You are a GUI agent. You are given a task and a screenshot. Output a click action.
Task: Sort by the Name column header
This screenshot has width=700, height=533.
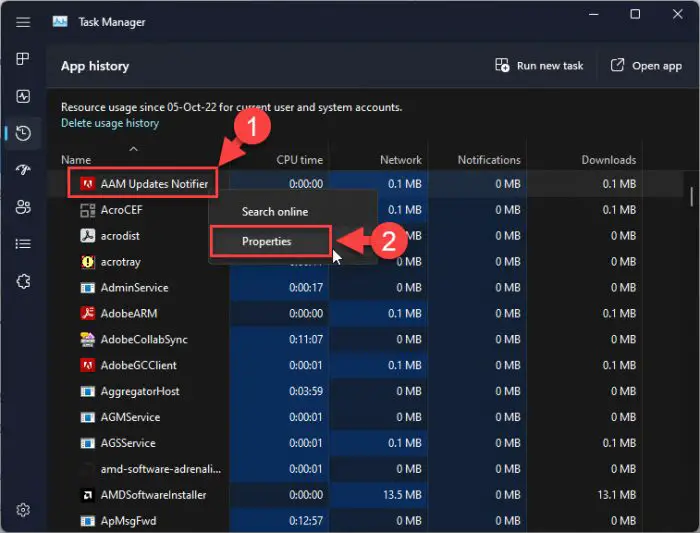pyautogui.click(x=76, y=160)
